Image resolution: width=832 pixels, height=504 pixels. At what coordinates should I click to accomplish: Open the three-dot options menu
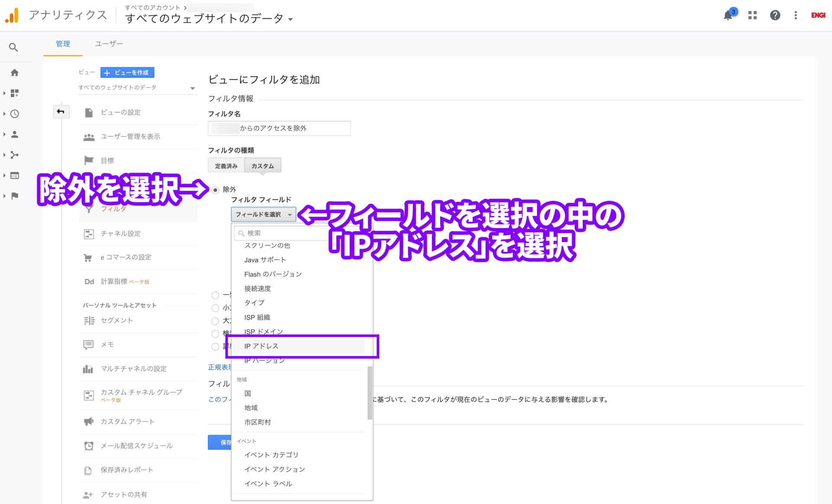796,15
